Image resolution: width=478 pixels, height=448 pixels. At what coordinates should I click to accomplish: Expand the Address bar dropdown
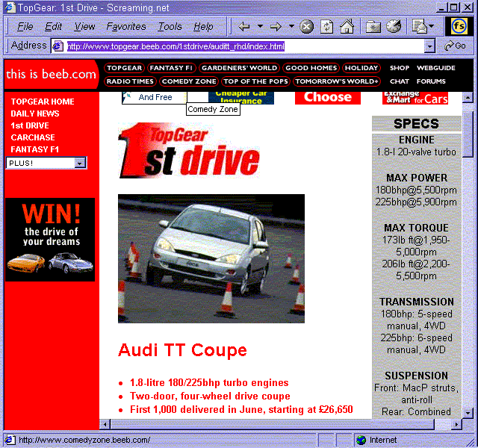[429, 46]
